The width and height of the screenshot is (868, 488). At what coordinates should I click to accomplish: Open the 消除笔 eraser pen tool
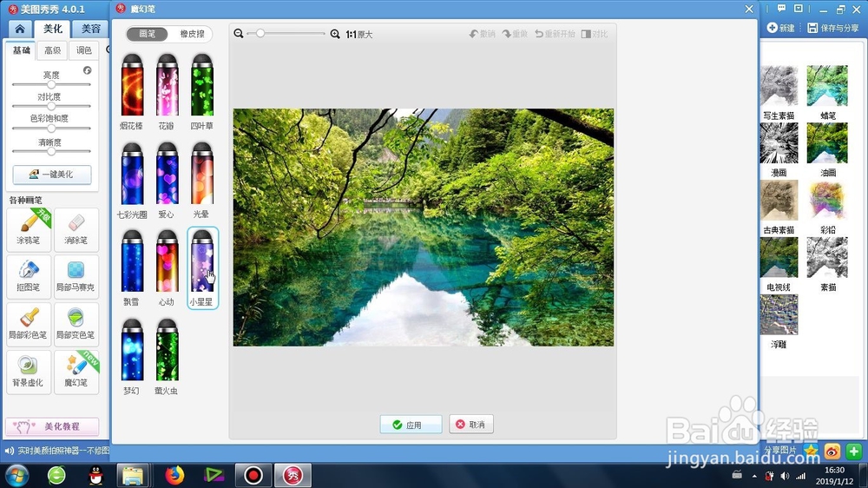[76, 229]
